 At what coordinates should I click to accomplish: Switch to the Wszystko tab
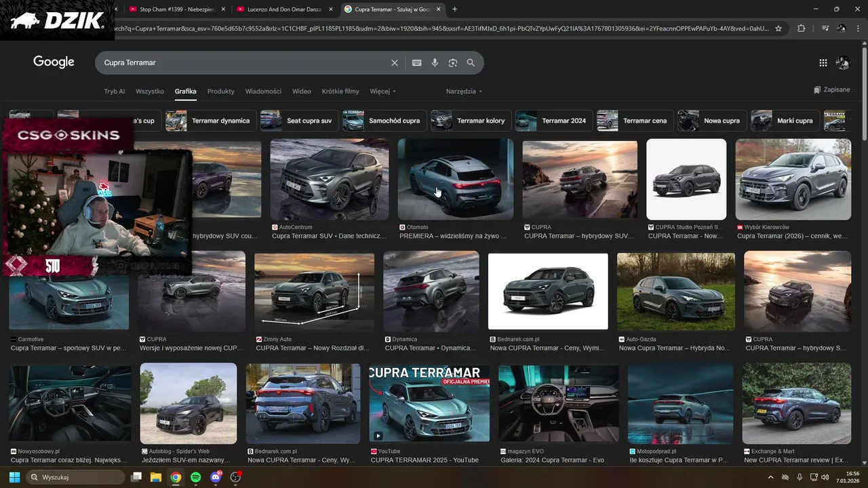pos(150,91)
